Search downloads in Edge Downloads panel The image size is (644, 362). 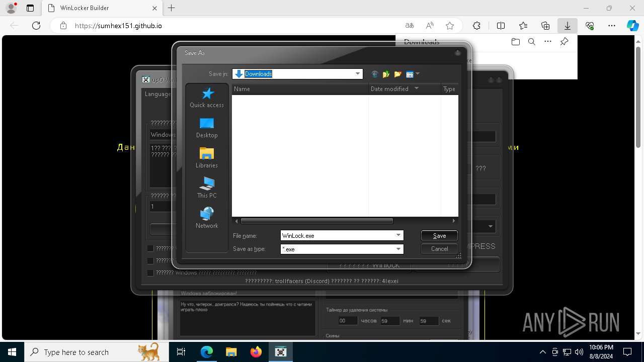(531, 42)
